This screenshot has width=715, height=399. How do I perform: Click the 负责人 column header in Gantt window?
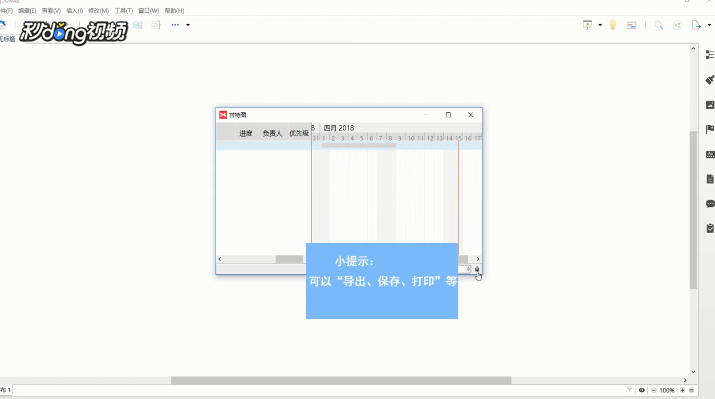(272, 133)
